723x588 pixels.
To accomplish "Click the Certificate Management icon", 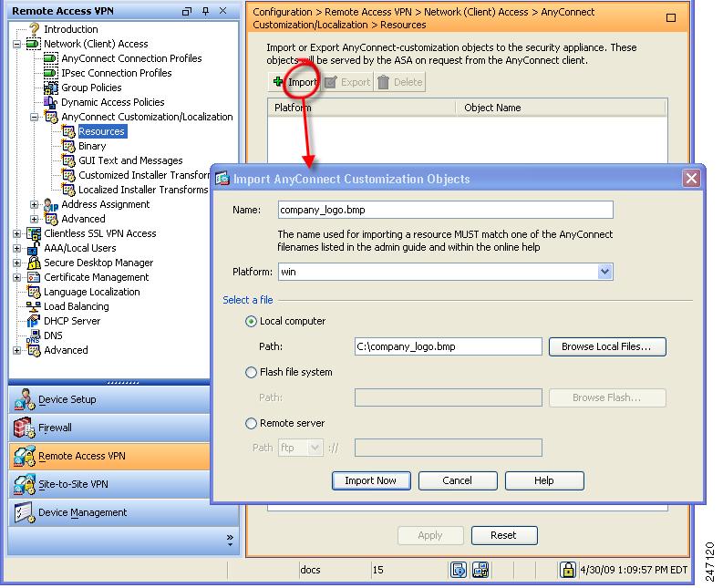I will tap(34, 277).
